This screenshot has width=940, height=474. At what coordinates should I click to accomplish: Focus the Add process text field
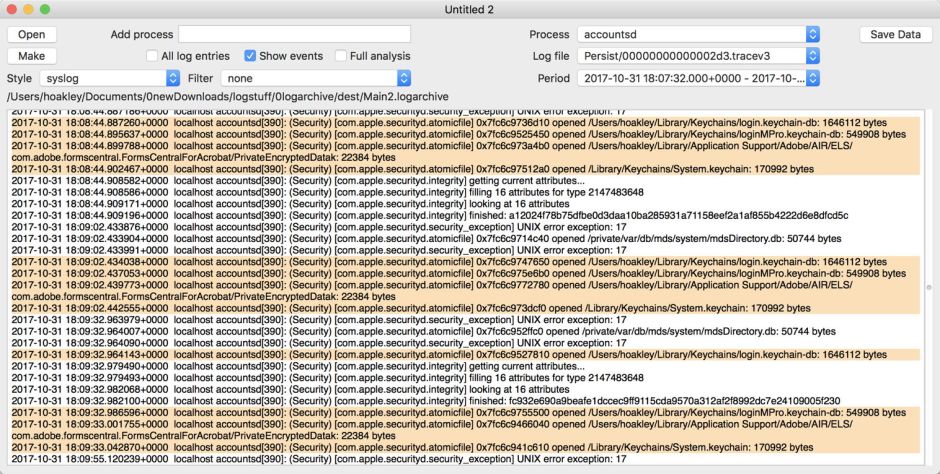point(294,35)
